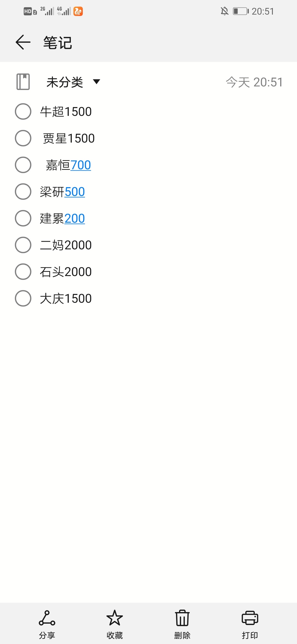Image resolution: width=297 pixels, height=644 pixels.
Task: Open the linked number 500
Action: tap(75, 192)
